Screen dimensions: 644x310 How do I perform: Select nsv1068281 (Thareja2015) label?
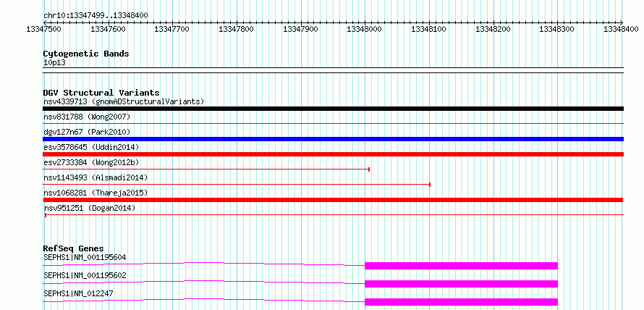(x=96, y=193)
